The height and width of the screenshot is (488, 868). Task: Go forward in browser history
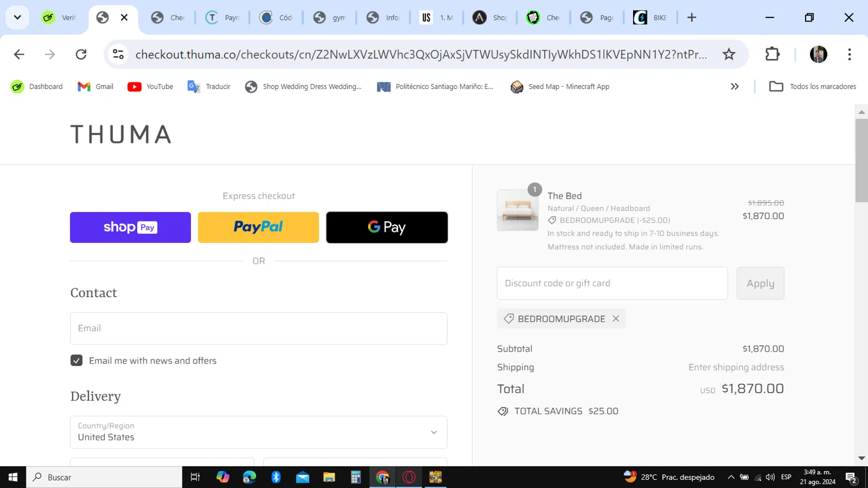tap(50, 54)
